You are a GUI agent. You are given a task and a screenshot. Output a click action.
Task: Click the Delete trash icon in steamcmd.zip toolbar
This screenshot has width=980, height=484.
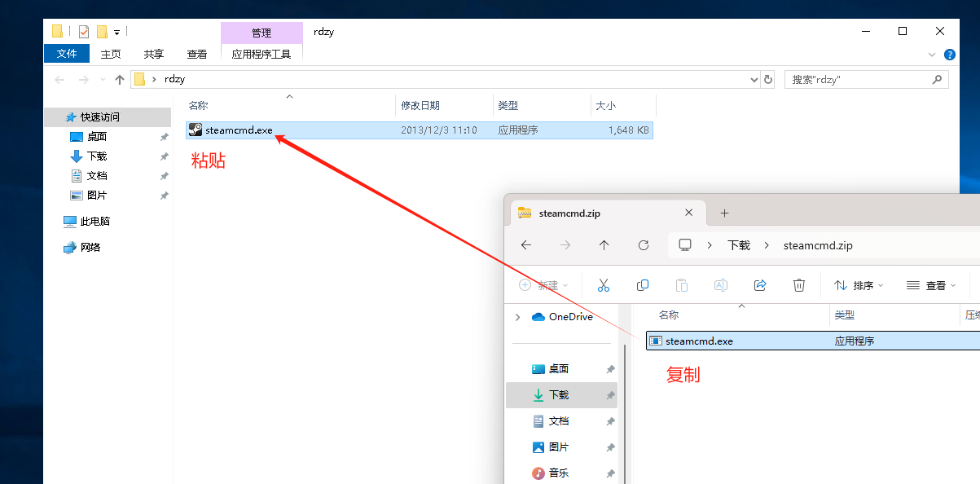pyautogui.click(x=799, y=285)
